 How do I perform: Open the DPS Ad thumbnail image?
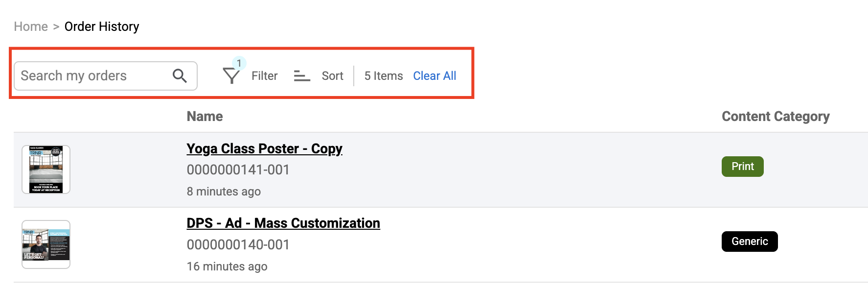coord(46,244)
